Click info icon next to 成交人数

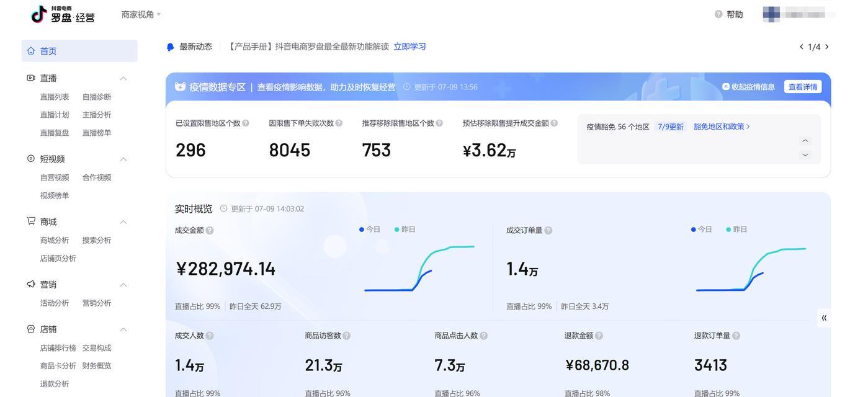(210, 336)
